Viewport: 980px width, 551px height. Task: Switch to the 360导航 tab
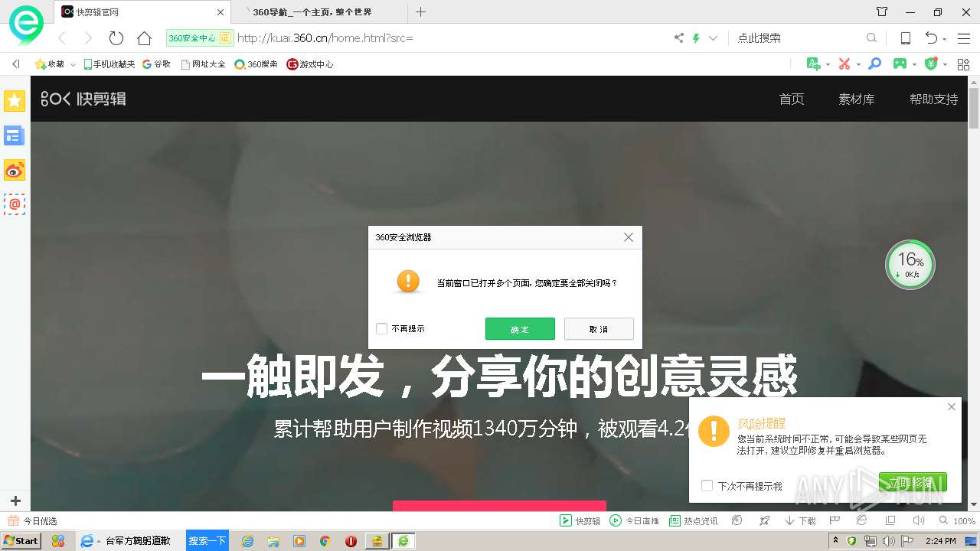point(319,12)
